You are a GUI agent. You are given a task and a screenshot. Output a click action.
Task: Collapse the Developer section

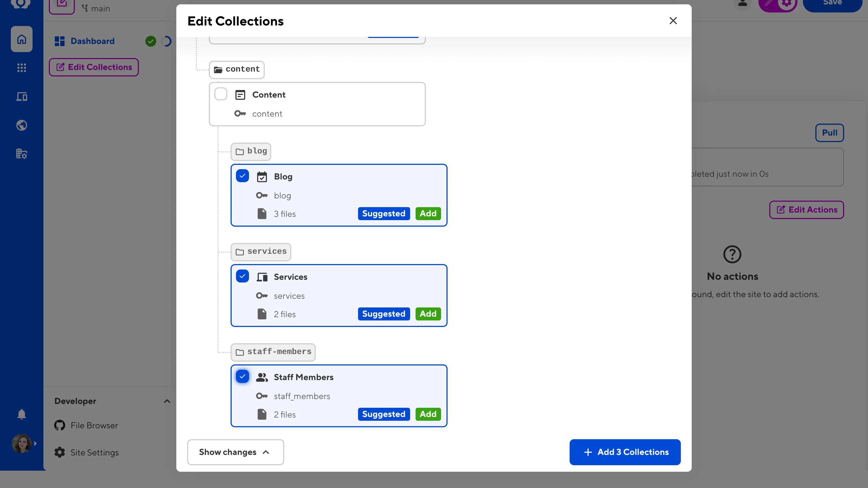pos(167,401)
